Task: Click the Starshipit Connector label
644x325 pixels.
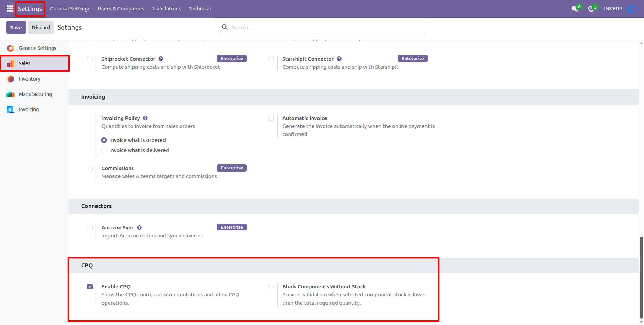Action: 308,59
